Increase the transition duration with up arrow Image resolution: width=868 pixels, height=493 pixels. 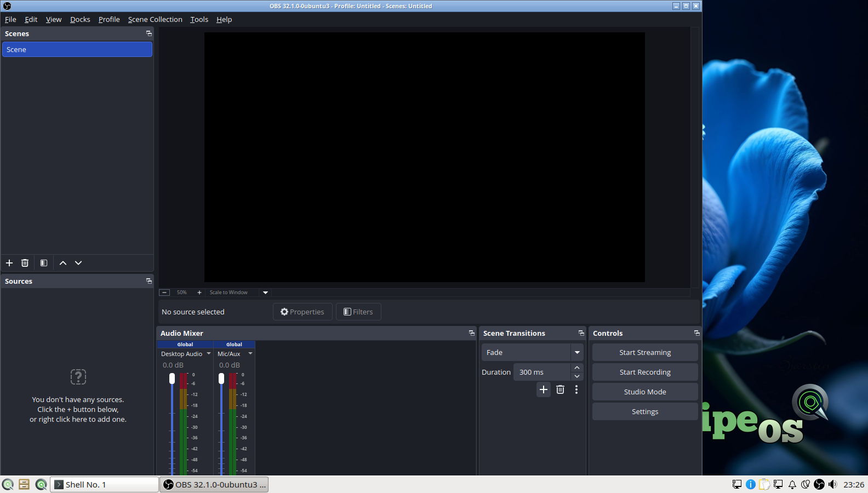tap(577, 368)
